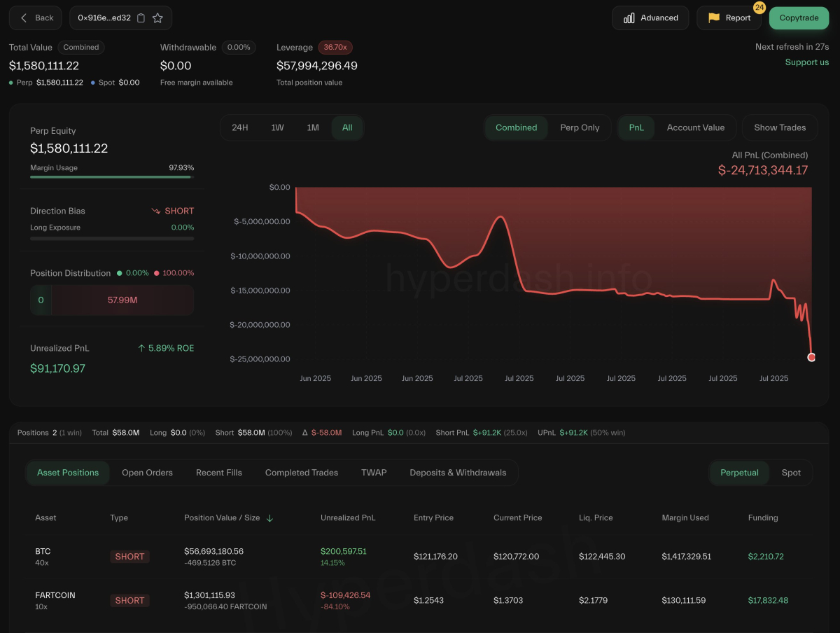Screen dimensions: 840x633
Task: Open the Support us link
Action: point(806,62)
